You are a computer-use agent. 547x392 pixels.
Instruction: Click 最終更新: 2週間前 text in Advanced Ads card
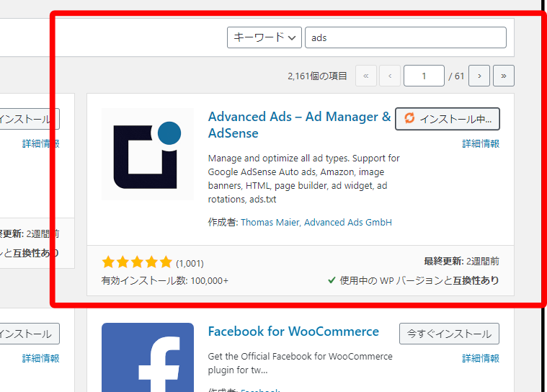click(461, 262)
